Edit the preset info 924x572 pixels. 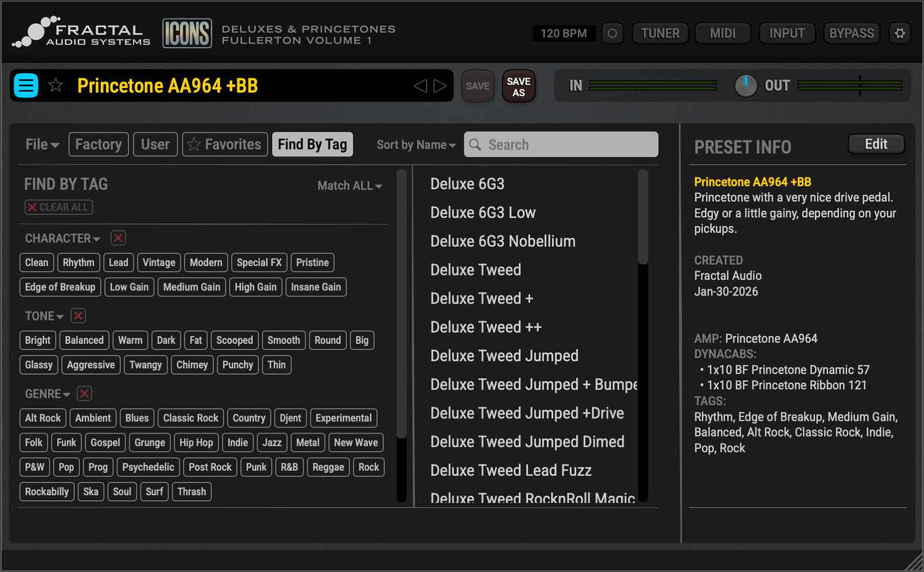(876, 144)
